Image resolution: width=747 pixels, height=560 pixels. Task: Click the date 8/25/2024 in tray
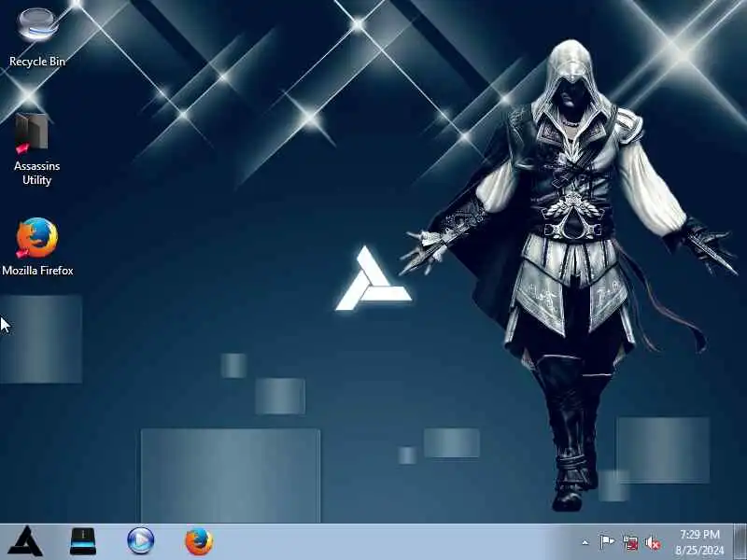click(x=699, y=550)
